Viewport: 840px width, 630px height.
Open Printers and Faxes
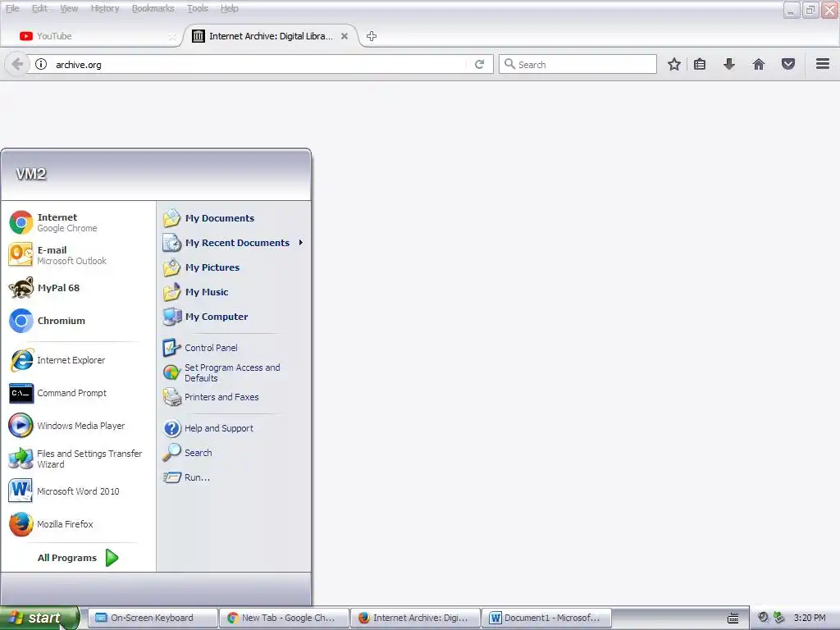click(x=234, y=397)
